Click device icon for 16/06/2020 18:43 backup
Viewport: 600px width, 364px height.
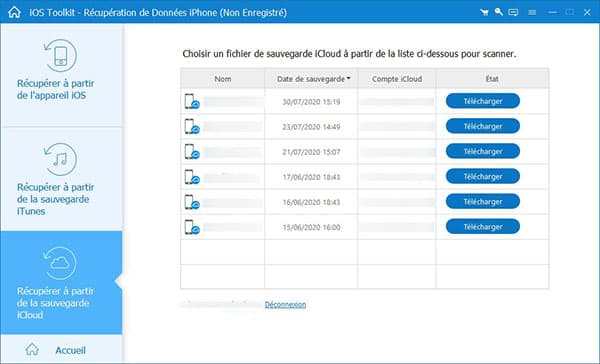pos(192,202)
